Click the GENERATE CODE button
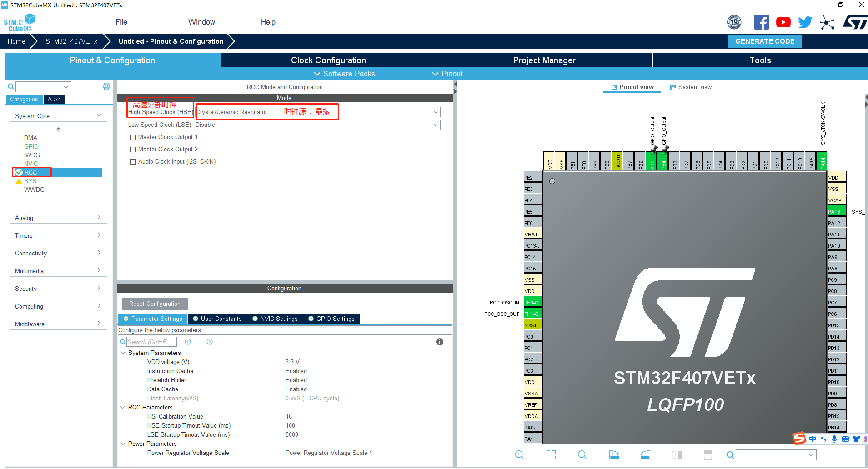Viewport: 868px width, 469px height. tap(765, 41)
